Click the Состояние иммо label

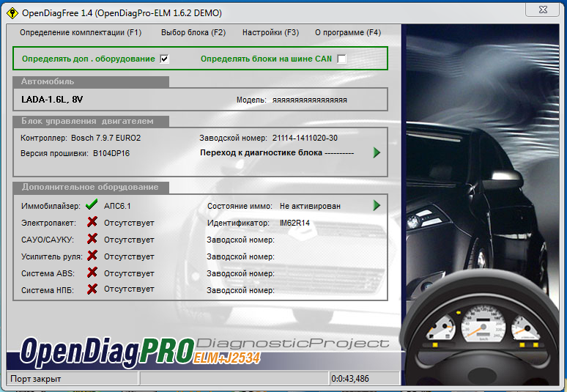pos(240,206)
